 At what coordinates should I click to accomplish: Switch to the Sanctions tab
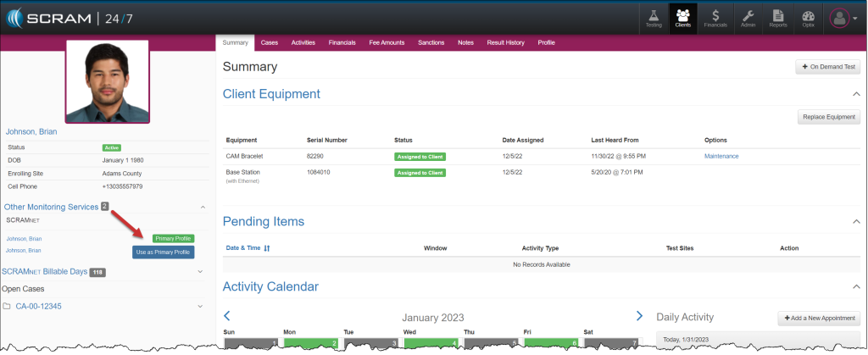[x=431, y=42]
